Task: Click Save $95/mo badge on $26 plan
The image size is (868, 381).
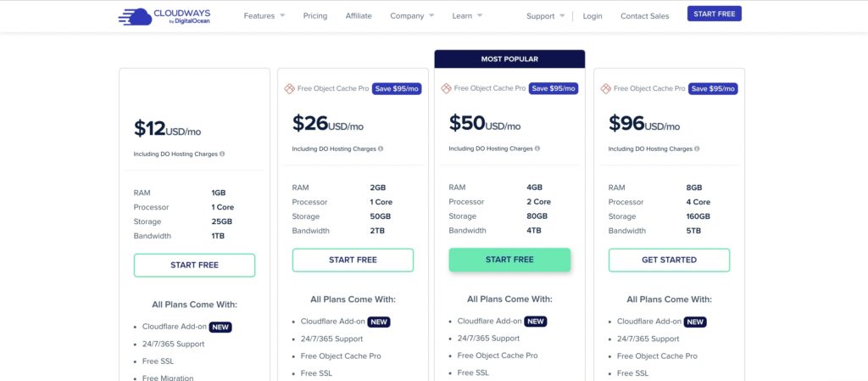Action: pyautogui.click(x=397, y=88)
